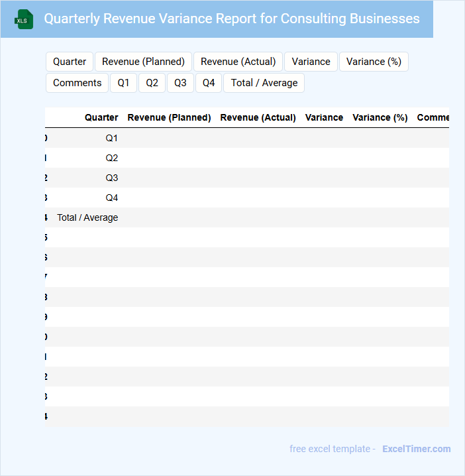The image size is (465, 476).
Task: Click the Variance (%) table column header
Action: (x=380, y=117)
